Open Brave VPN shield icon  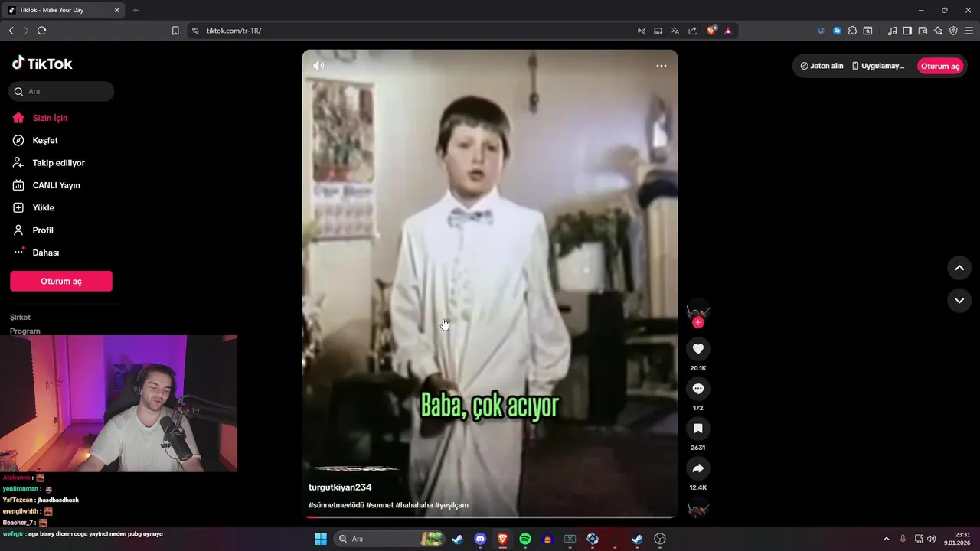pyautogui.click(x=953, y=31)
